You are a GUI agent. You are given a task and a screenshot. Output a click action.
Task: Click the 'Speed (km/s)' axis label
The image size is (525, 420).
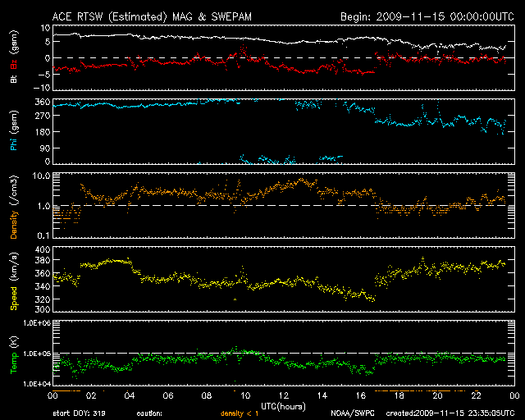14,281
